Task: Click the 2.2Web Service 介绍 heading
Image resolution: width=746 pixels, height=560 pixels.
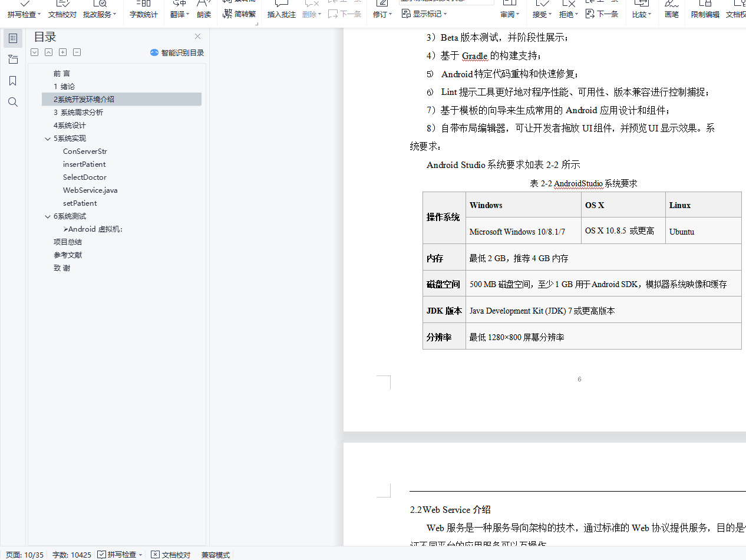Action: (450, 510)
